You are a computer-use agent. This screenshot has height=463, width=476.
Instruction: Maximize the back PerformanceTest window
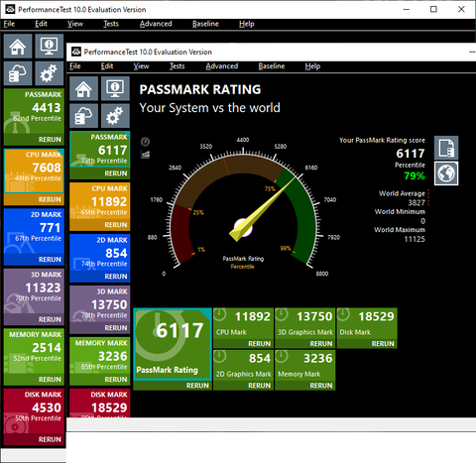(433, 9)
